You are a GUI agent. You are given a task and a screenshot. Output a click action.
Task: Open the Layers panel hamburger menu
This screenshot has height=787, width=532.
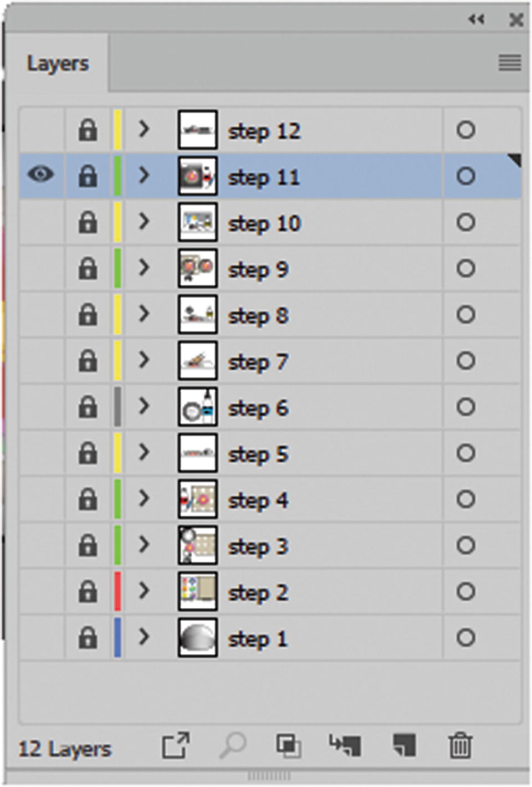pyautogui.click(x=509, y=63)
